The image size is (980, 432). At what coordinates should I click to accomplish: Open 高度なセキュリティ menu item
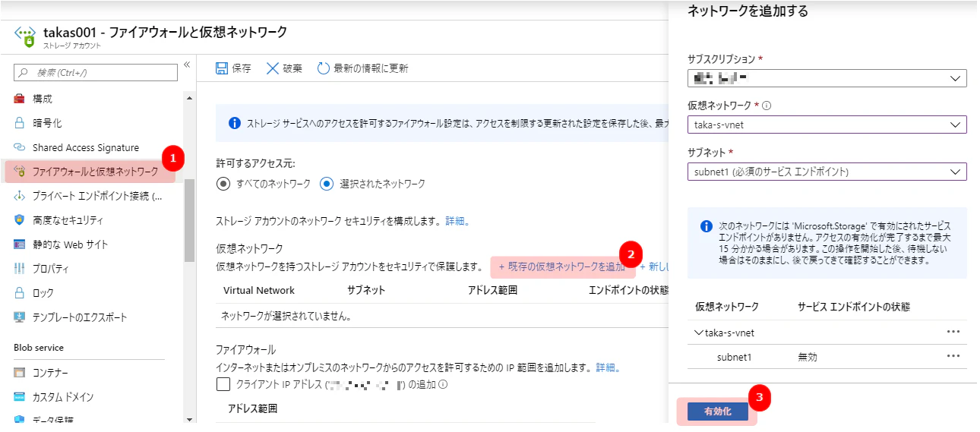click(x=68, y=220)
